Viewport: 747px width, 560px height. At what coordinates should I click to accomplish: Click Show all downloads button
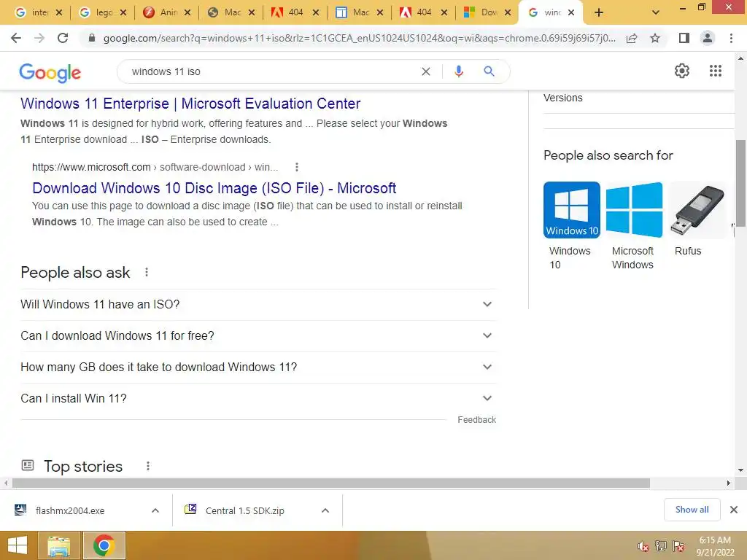click(692, 510)
